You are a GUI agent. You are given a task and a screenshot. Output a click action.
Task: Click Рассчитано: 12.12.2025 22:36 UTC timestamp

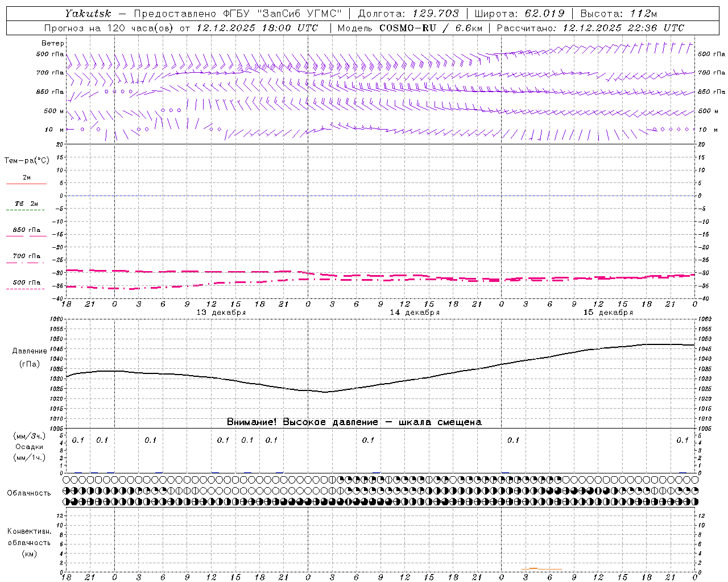click(590, 28)
